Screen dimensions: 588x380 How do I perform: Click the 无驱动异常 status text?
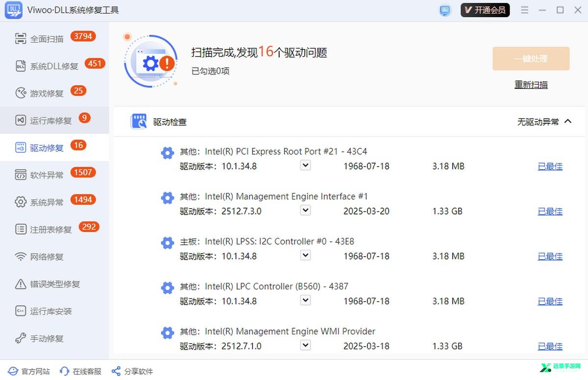tap(538, 122)
